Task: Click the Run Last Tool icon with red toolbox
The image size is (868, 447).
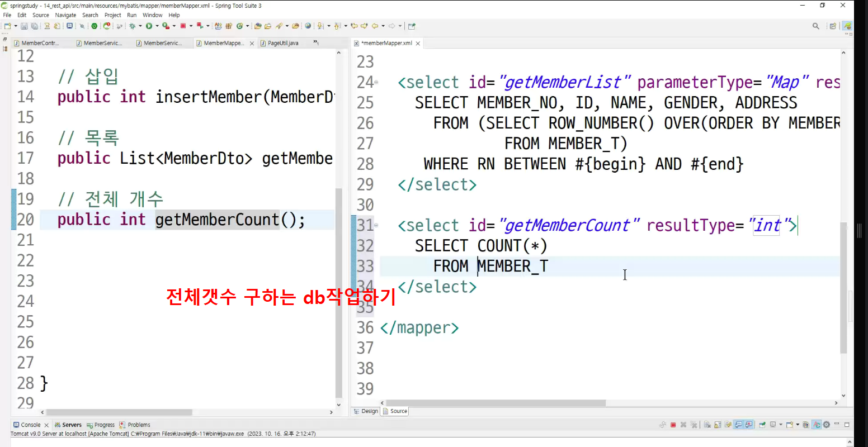Action: 166,26
